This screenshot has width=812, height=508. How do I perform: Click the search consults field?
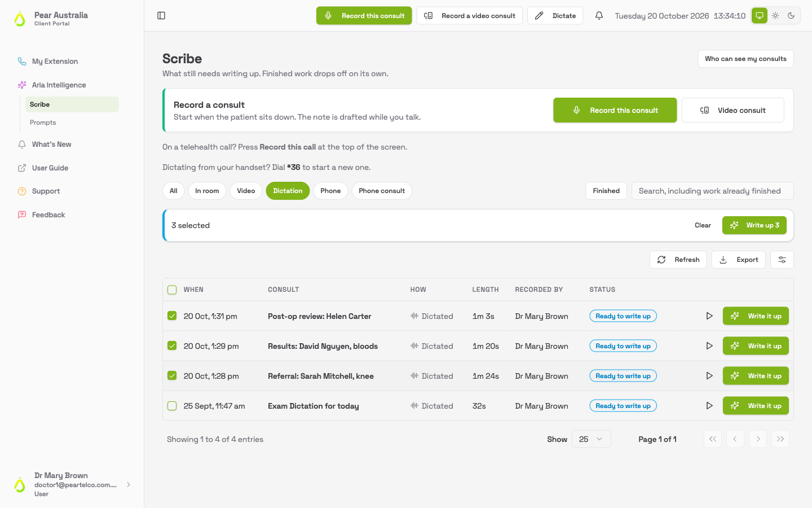pos(712,191)
